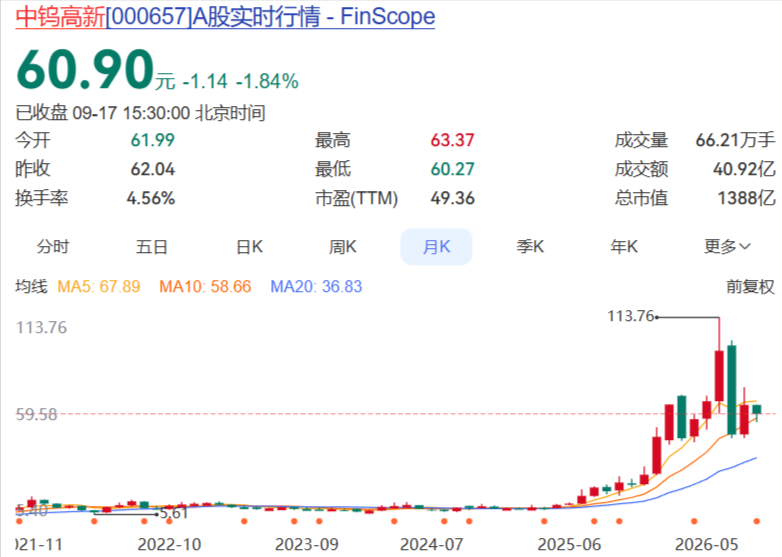Click the 2026-05 date axis label
The height and width of the screenshot is (557, 782).
tap(706, 544)
